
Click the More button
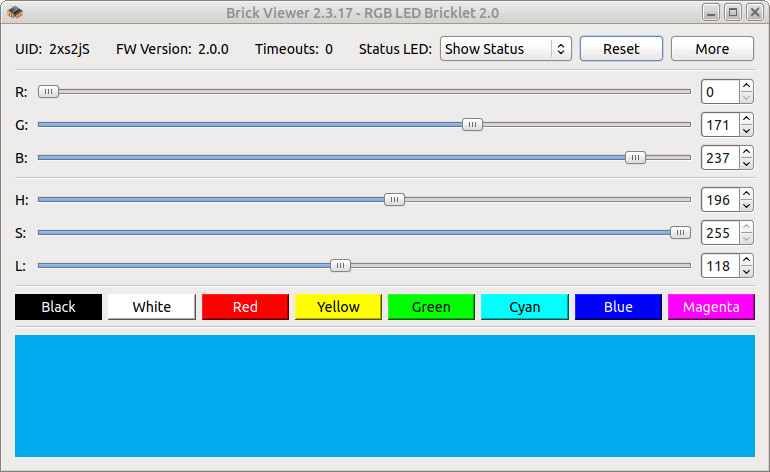coord(712,49)
